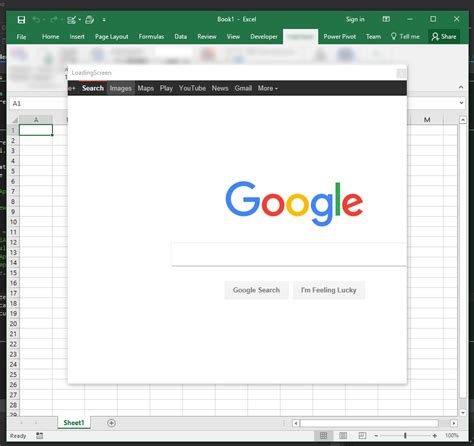This screenshot has height=446, width=474.
Task: Select cell A1 in the worksheet
Action: [36, 130]
